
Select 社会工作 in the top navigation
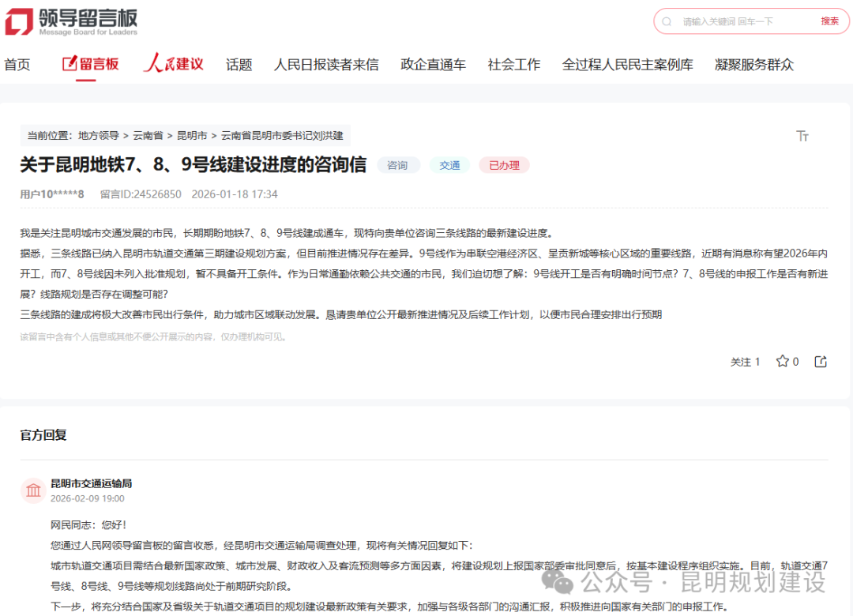pos(513,64)
